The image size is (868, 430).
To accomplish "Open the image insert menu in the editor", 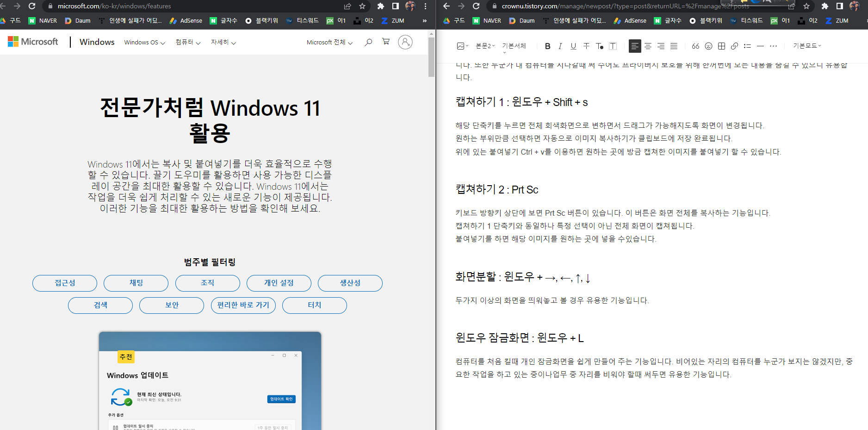I will pyautogui.click(x=463, y=46).
